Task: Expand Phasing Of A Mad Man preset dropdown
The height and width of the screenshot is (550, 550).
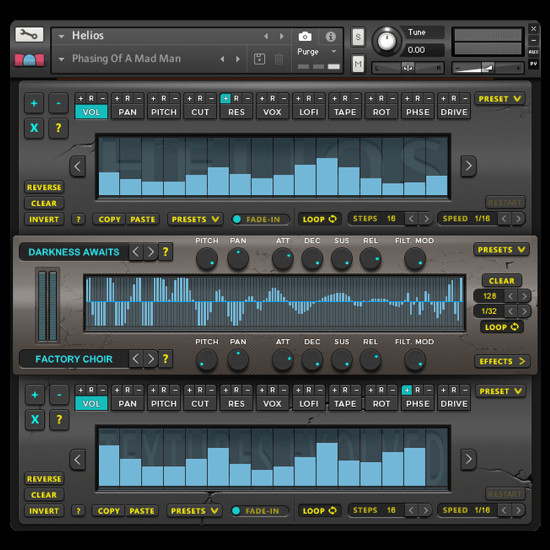Action: click(61, 59)
